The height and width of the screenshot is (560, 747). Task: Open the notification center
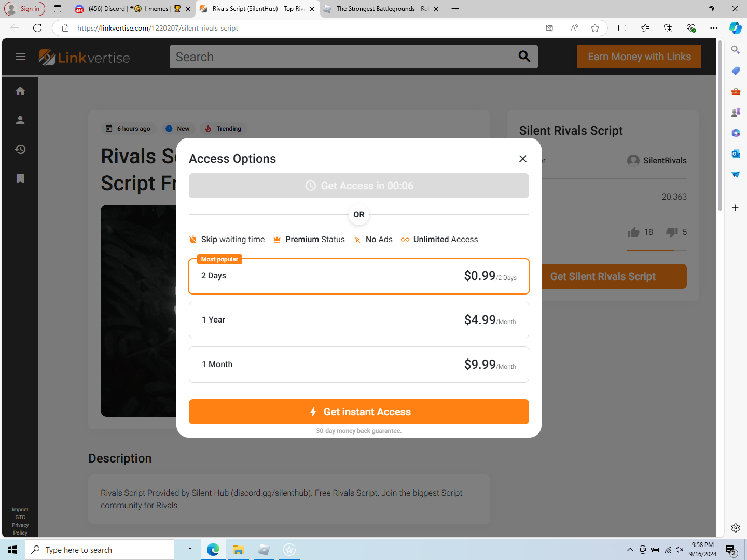click(x=731, y=550)
